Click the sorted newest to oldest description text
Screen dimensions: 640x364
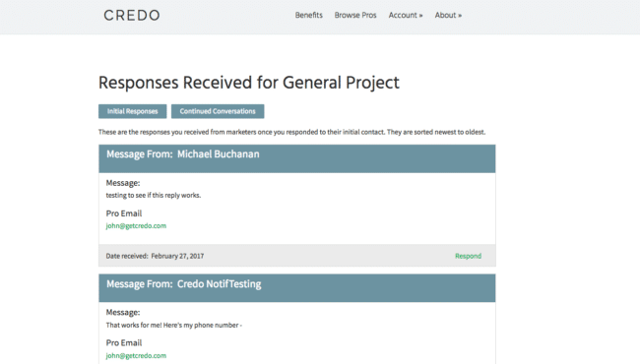point(291,132)
